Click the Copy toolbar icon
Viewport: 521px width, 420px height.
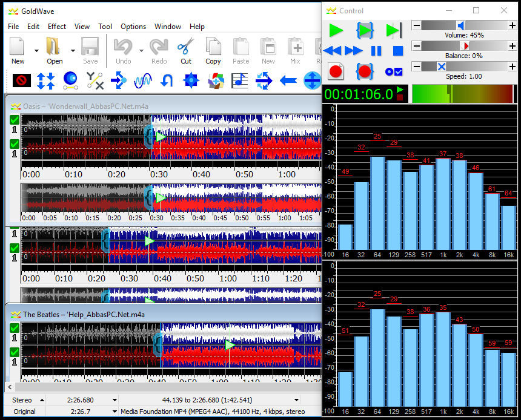pos(213,51)
